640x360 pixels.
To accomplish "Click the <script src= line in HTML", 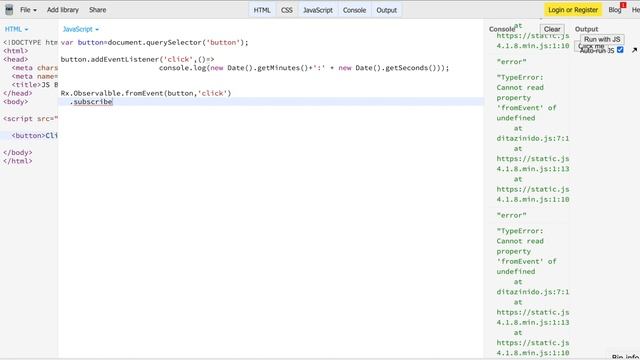I will [31, 119].
